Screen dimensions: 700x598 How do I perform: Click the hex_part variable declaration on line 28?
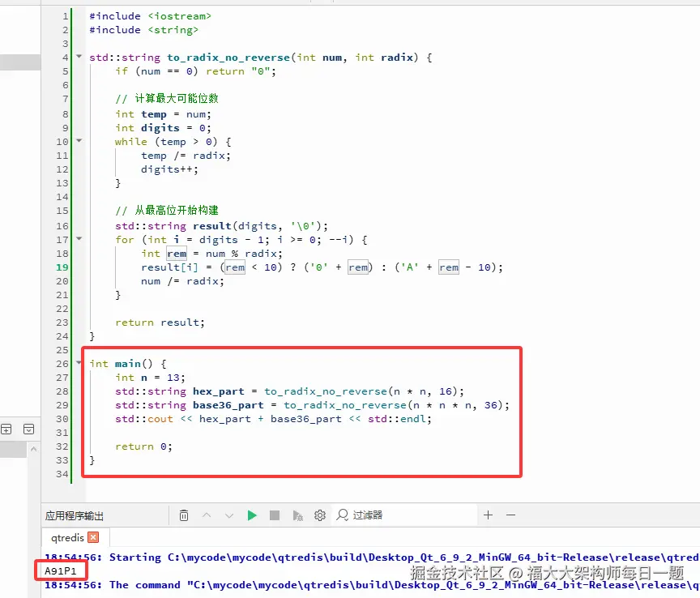[218, 391]
